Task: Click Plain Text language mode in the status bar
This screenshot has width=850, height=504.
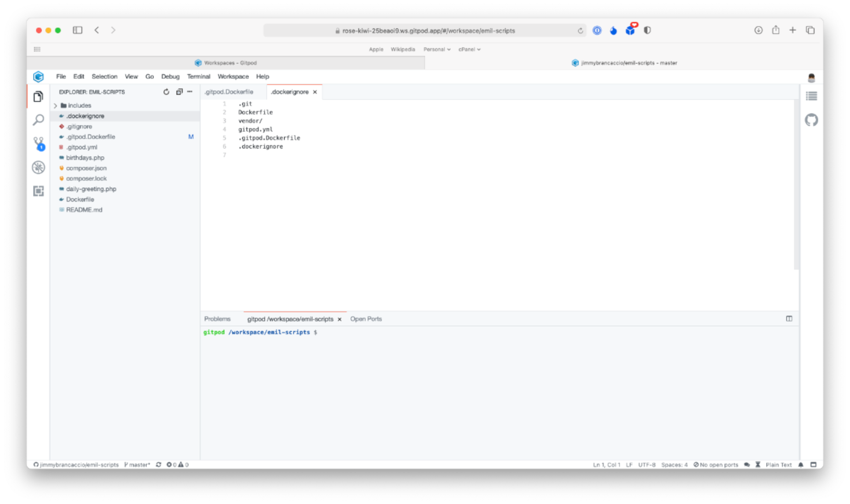Action: coord(778,465)
